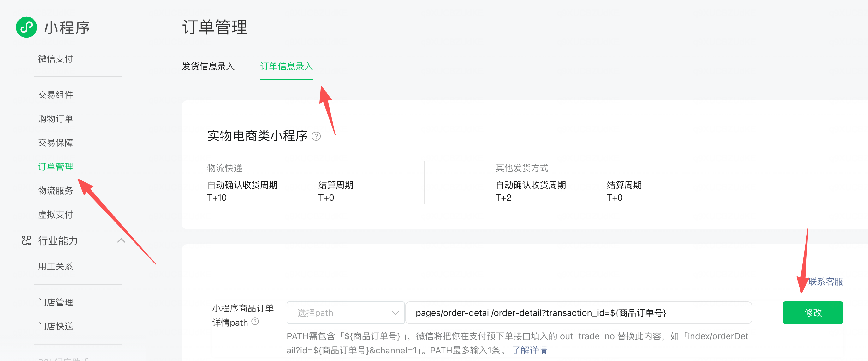Open 购物订单 sidebar item
This screenshot has height=361, width=868.
point(55,119)
